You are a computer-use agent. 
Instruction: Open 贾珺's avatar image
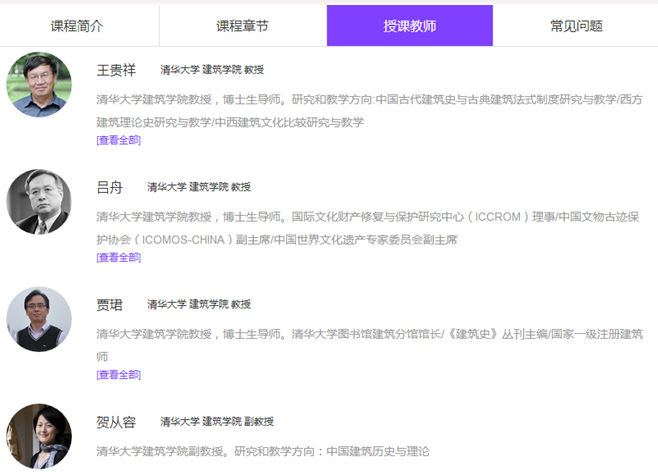39,319
